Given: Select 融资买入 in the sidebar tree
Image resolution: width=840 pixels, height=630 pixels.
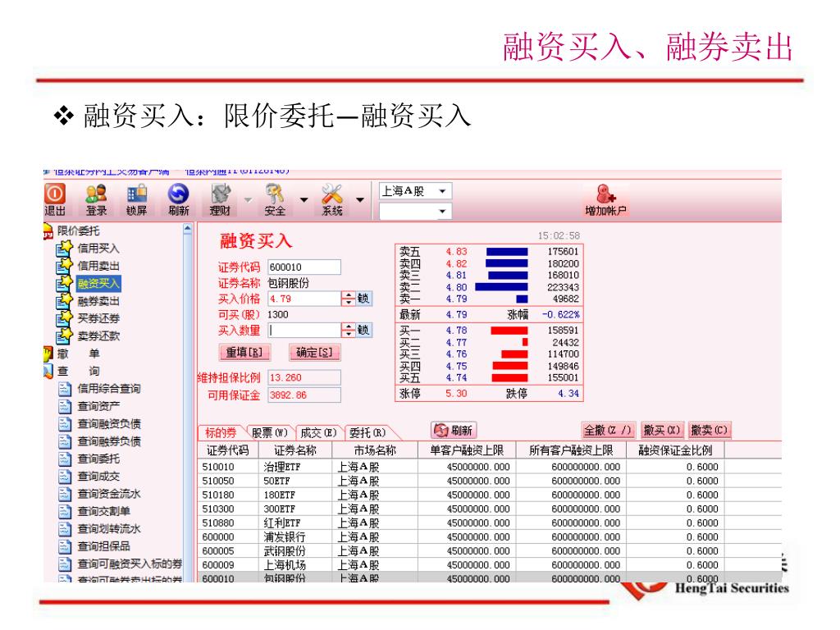Looking at the screenshot, I should coord(98,283).
